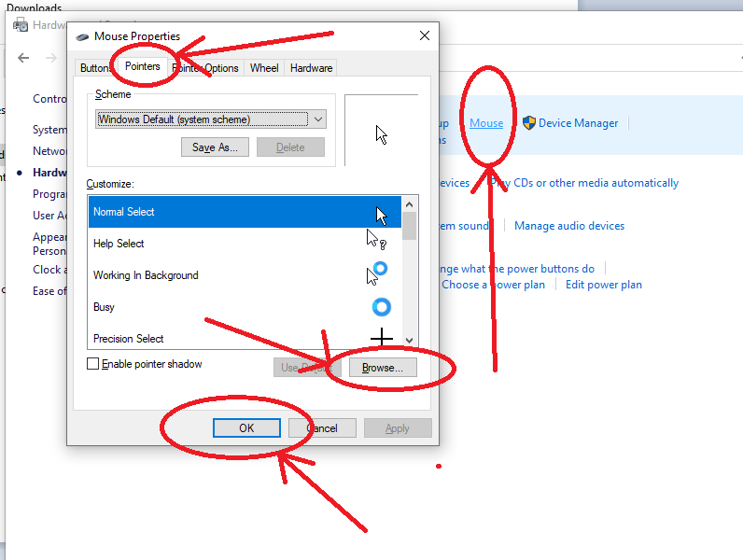Open the Hardware tab

311,68
